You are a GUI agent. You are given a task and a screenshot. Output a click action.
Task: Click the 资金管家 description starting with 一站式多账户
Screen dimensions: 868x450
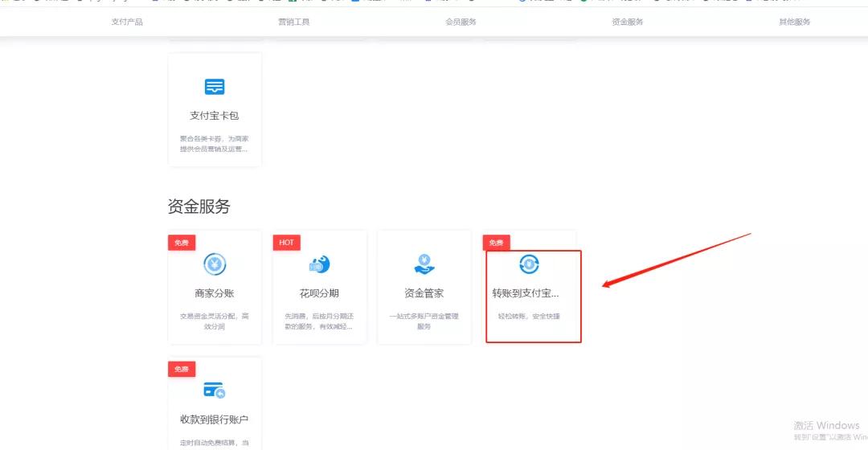click(x=424, y=321)
